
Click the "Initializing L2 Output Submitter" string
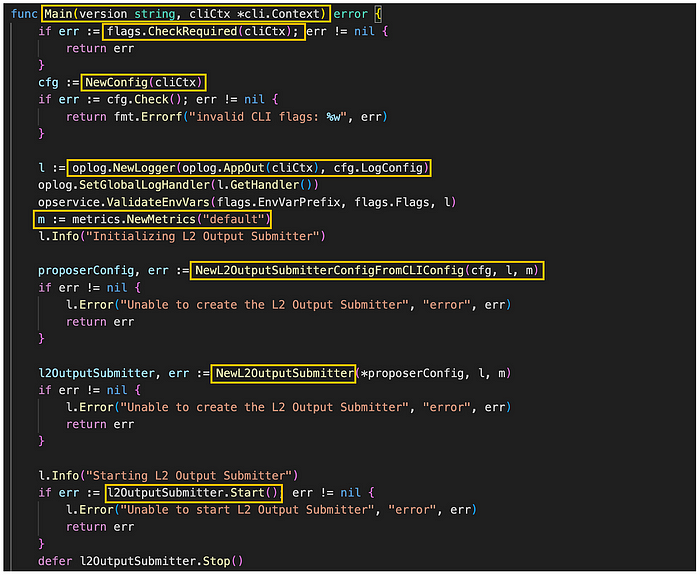tap(203, 236)
